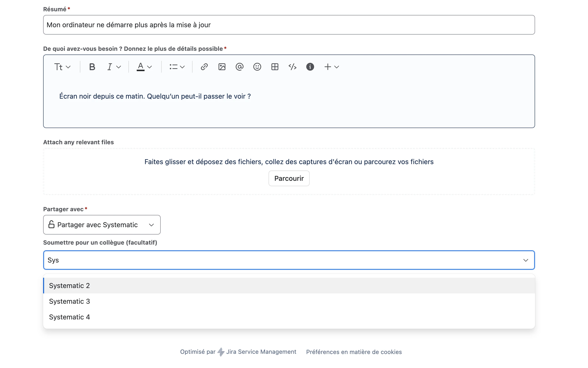Toggle bold formatting
The image size is (588, 368).
coord(92,67)
